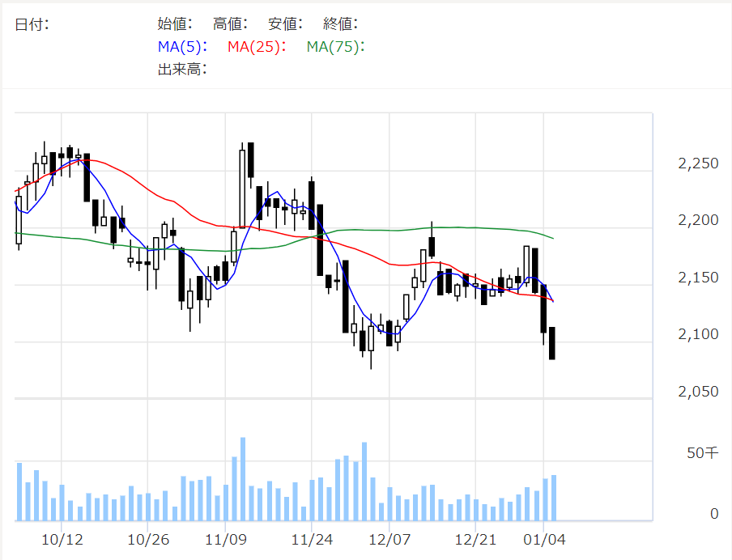Screen dimensions: 732x560
Task: Click the 日付 label in the header
Action: pos(32,23)
